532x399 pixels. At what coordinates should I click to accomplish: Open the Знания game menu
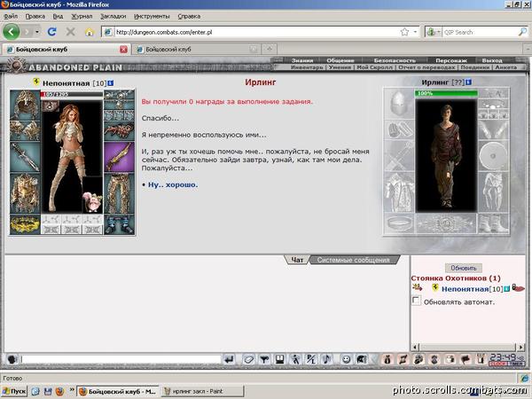pos(302,60)
